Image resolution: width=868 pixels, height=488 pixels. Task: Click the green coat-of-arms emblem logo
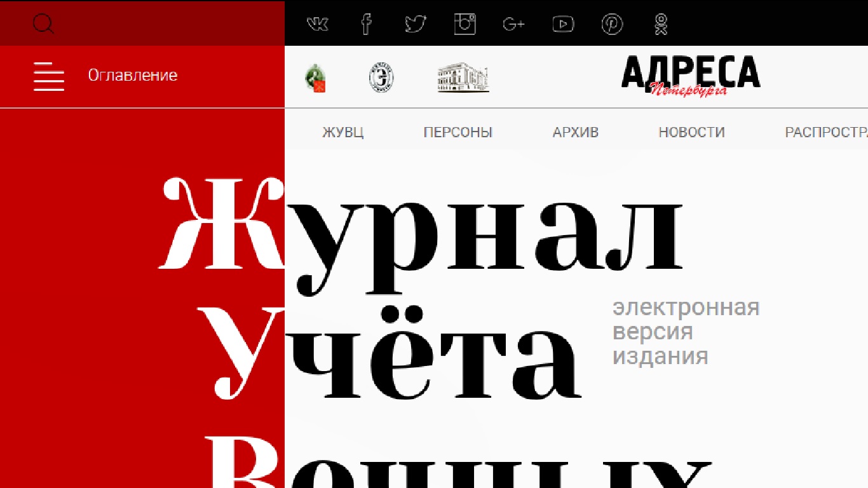point(315,78)
